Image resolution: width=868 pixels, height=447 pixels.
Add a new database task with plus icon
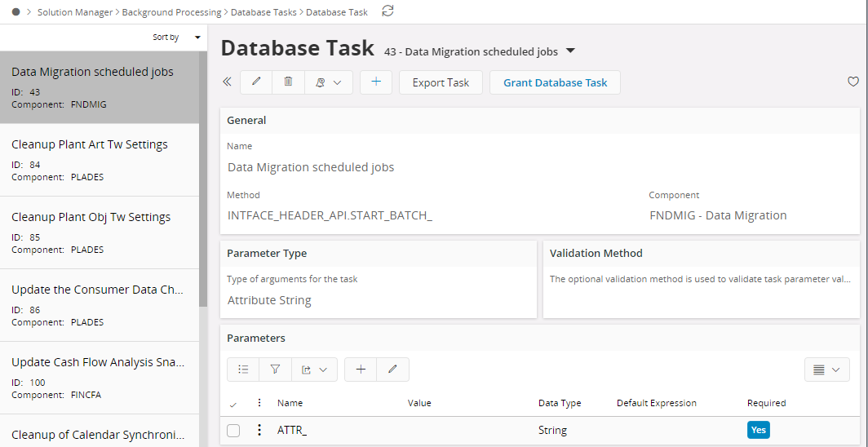tap(375, 82)
